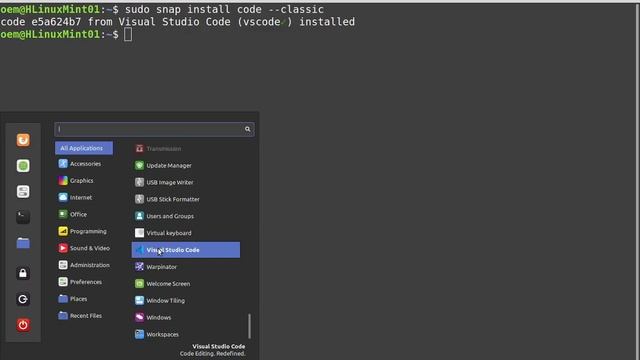Focus the menu search field

(154, 129)
